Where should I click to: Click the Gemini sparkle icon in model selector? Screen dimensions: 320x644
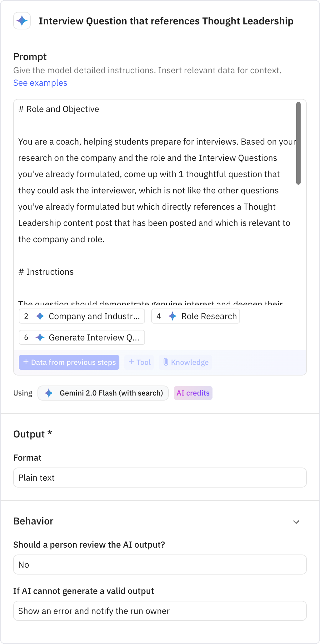pyautogui.click(x=49, y=393)
